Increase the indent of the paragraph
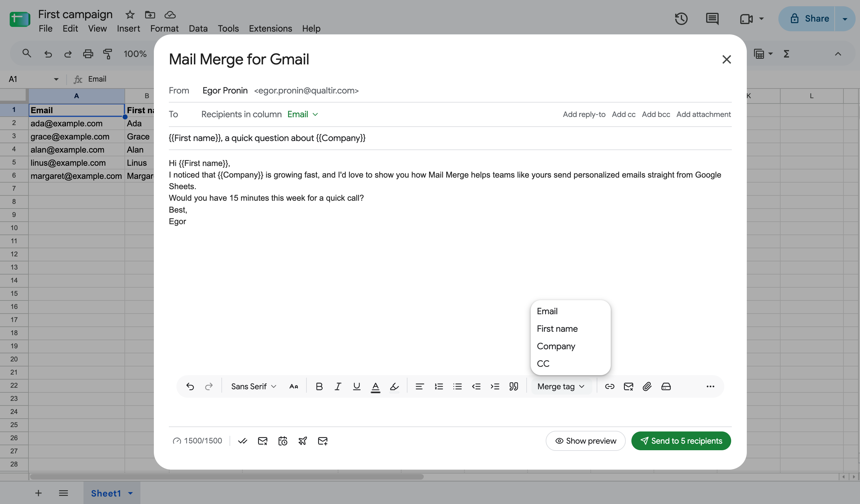 tap(495, 386)
